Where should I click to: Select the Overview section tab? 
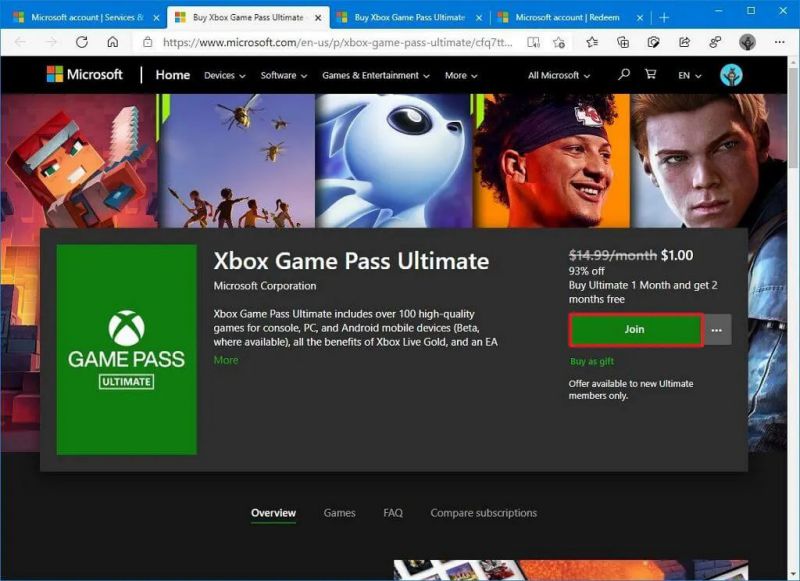[273, 513]
